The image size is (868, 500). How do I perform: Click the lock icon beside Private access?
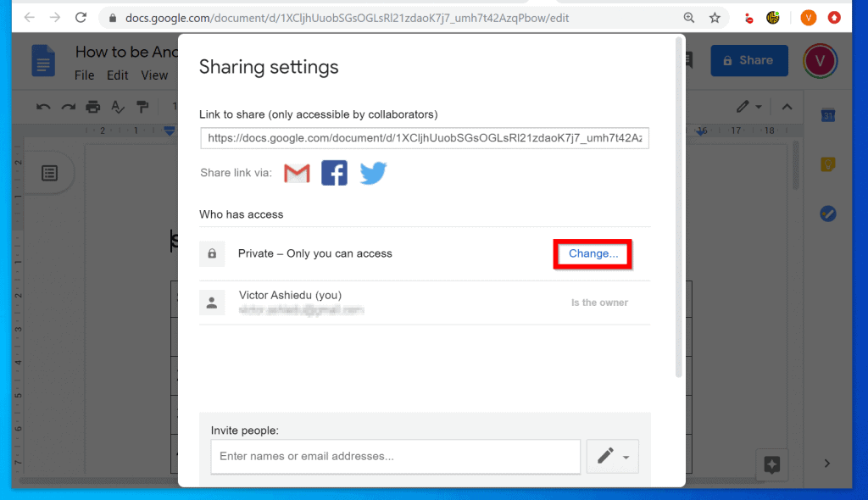coord(212,253)
